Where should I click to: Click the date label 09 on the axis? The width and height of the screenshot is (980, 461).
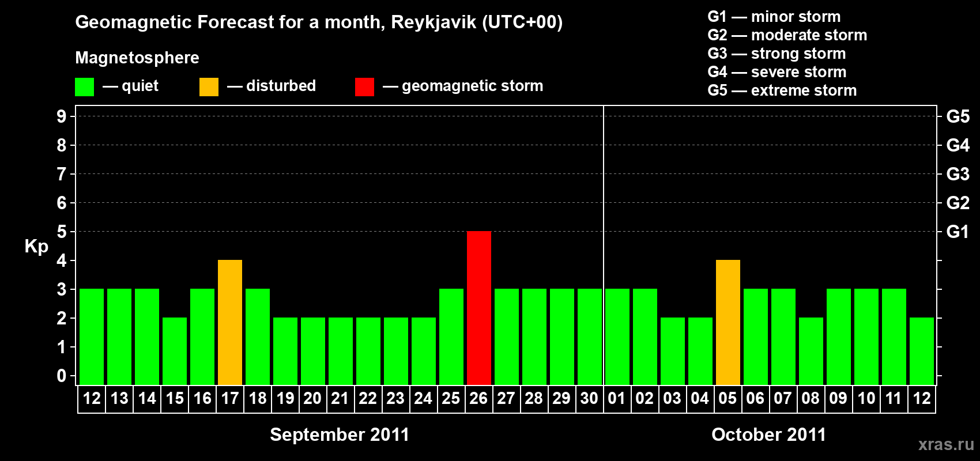tap(838, 398)
